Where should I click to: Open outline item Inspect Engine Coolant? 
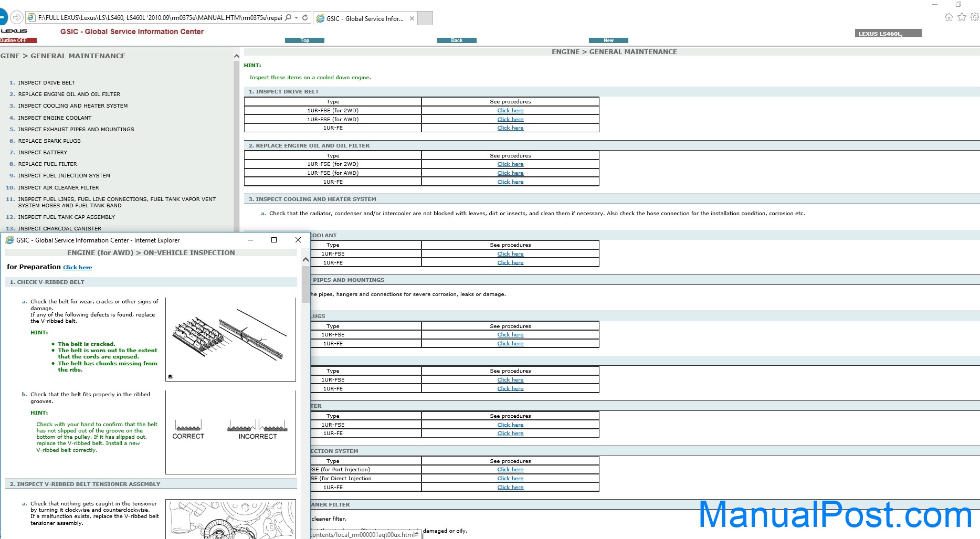click(x=55, y=118)
